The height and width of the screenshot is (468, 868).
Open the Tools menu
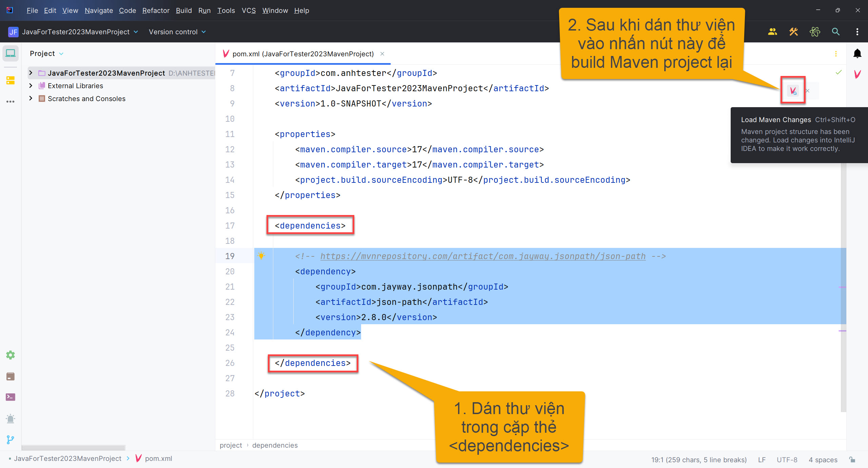point(226,11)
